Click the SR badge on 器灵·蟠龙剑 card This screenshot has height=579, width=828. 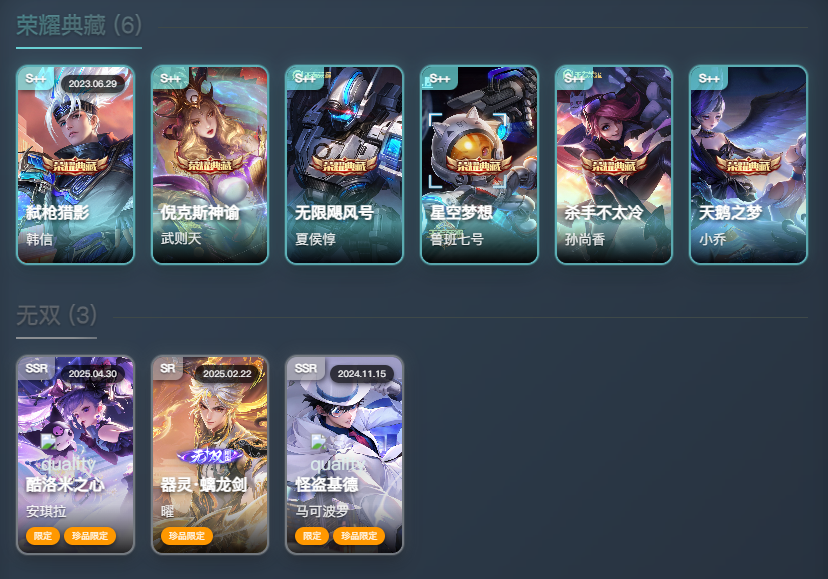[167, 368]
